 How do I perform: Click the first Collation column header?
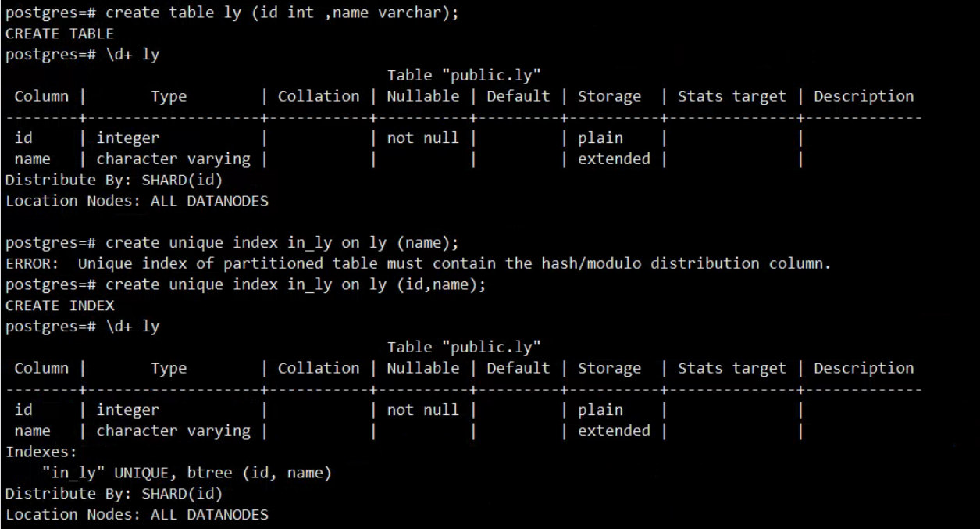[319, 96]
